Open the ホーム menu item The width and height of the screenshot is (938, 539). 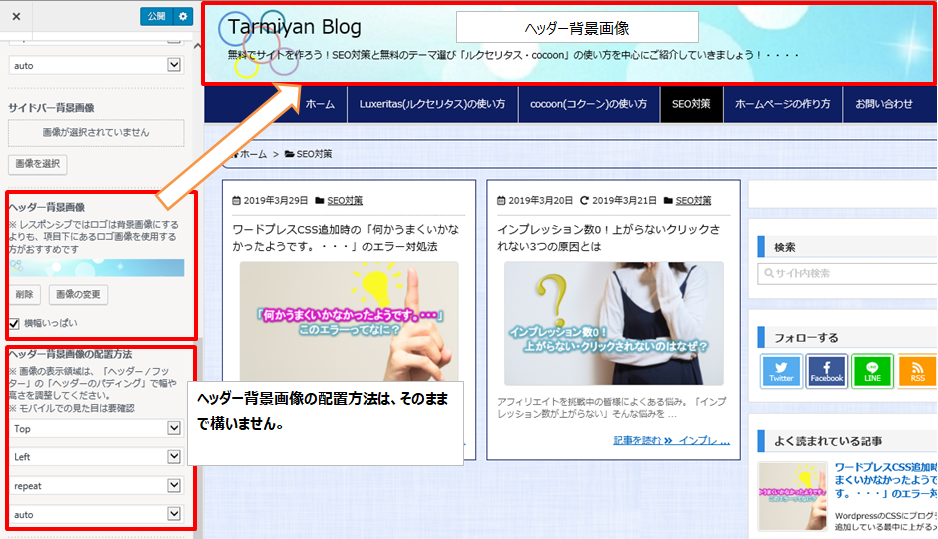(x=320, y=104)
